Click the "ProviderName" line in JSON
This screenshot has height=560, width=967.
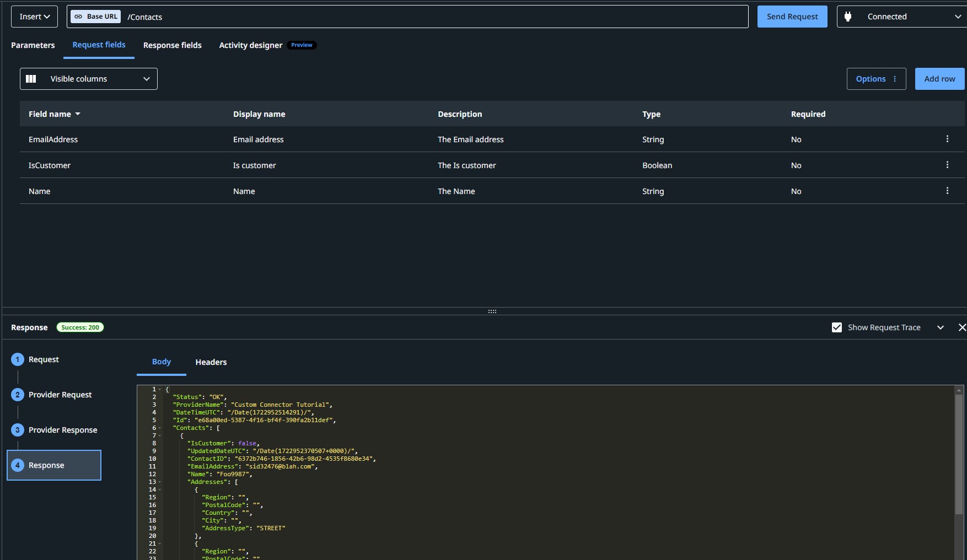(253, 405)
